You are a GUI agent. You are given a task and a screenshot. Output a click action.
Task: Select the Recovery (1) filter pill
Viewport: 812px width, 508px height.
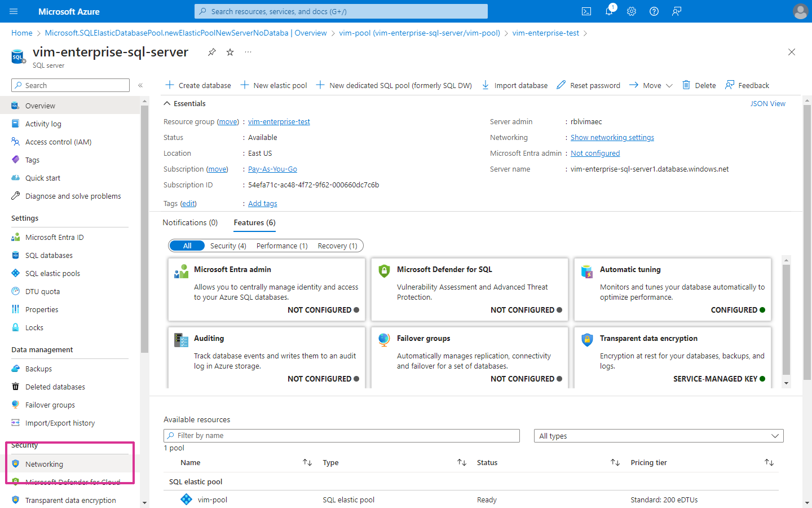coord(337,246)
